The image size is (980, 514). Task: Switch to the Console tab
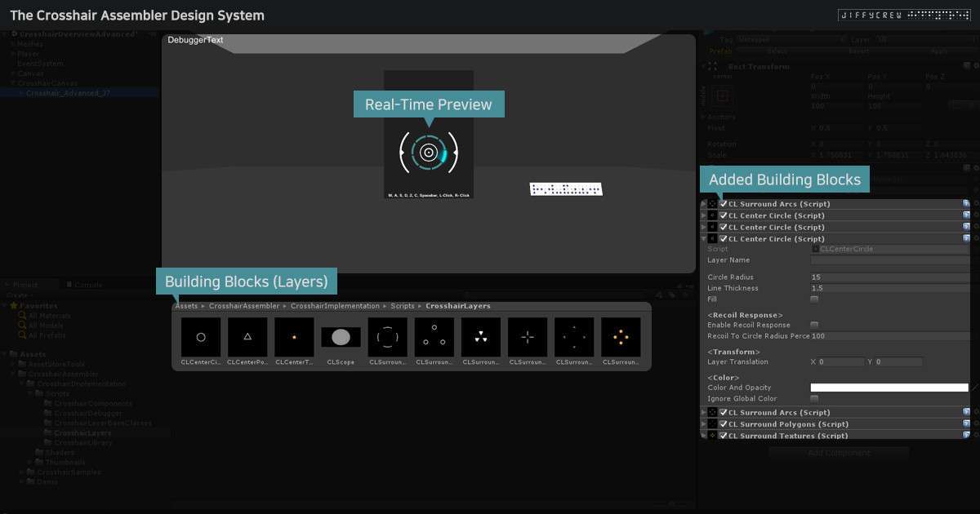[83, 285]
